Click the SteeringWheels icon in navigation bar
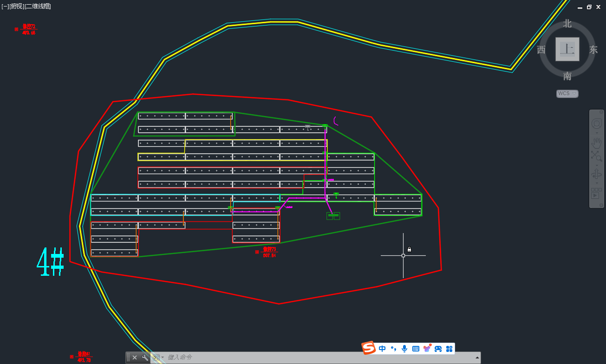Screen dimensions: 606x364 coord(596,123)
